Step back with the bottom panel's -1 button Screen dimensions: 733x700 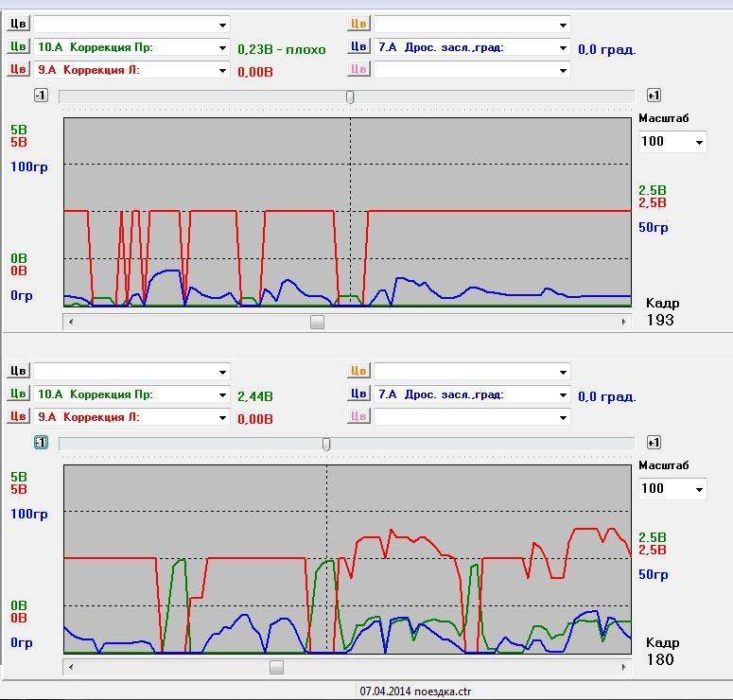[41, 443]
